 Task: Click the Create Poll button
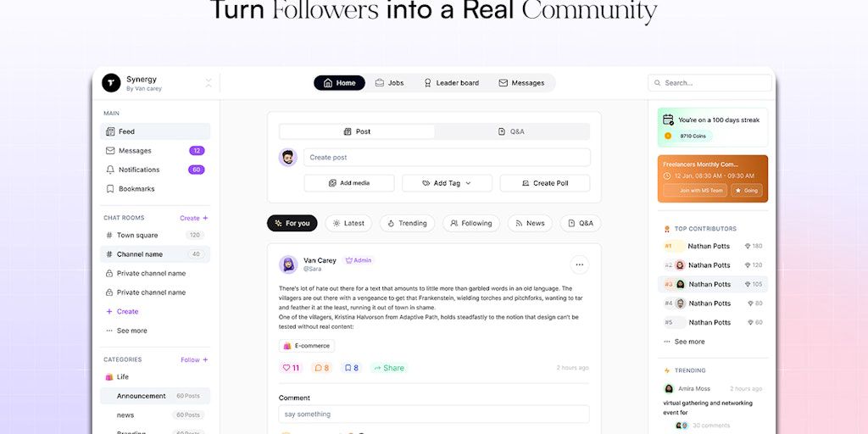pos(544,183)
